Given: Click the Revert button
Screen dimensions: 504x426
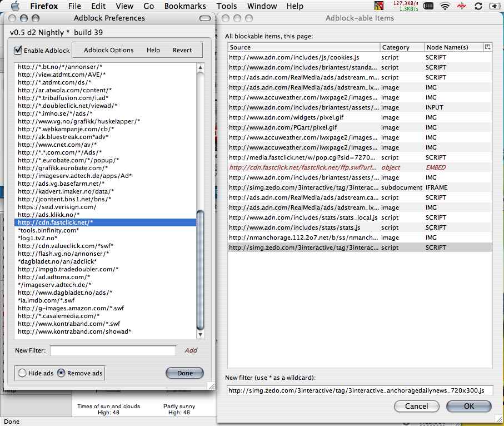Looking at the screenshot, I should [x=182, y=50].
